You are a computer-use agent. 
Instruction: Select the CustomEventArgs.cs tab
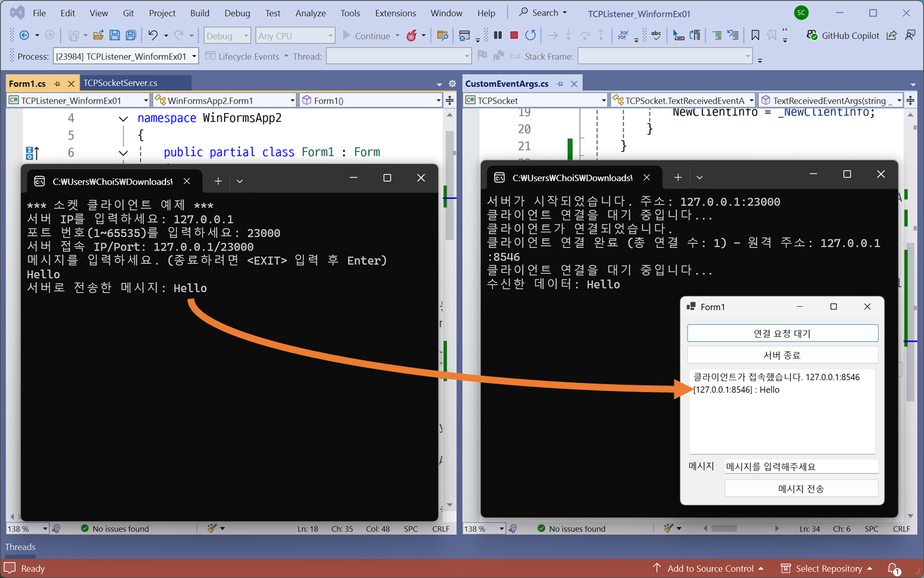(x=507, y=84)
